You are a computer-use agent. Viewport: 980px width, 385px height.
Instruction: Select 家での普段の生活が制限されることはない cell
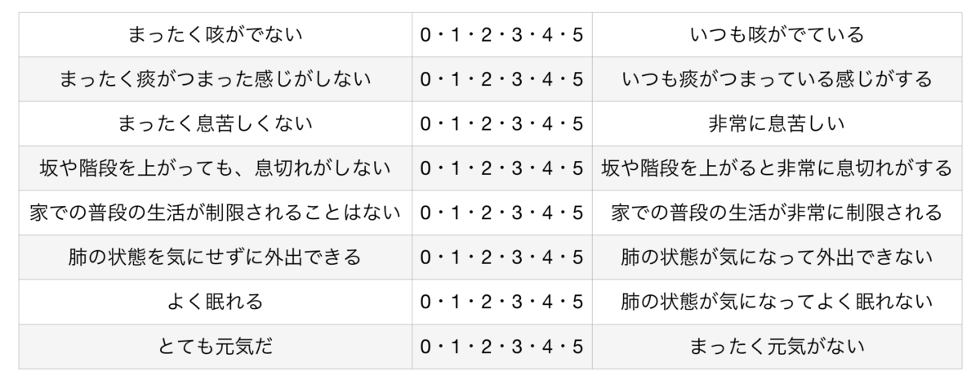point(216,213)
